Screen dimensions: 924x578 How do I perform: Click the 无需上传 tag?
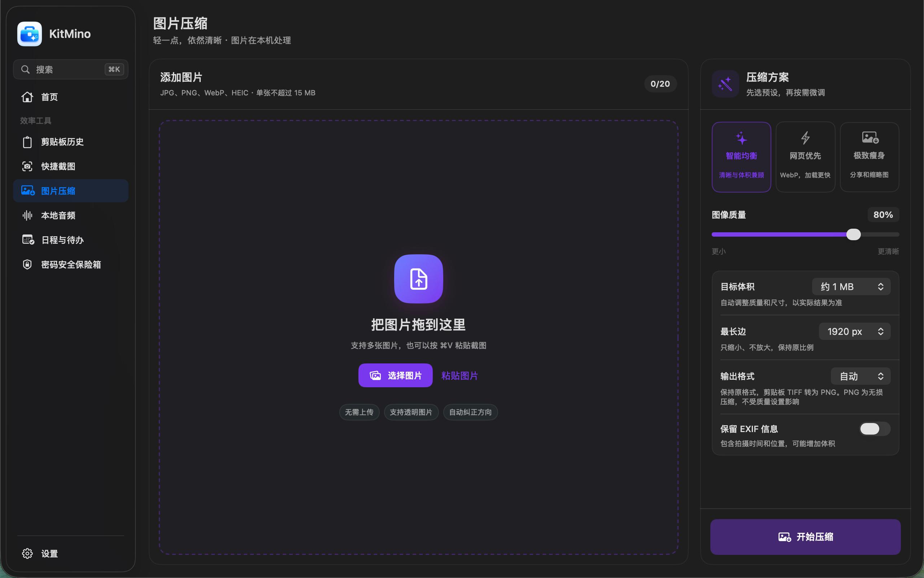359,412
